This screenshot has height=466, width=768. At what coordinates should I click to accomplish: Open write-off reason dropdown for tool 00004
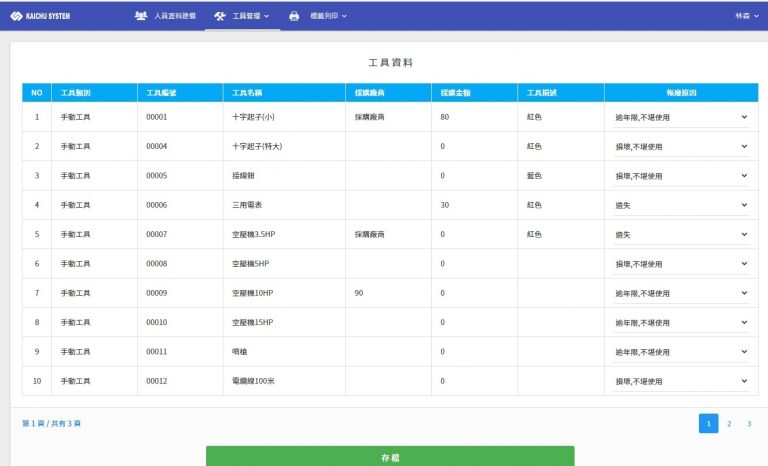click(681, 147)
